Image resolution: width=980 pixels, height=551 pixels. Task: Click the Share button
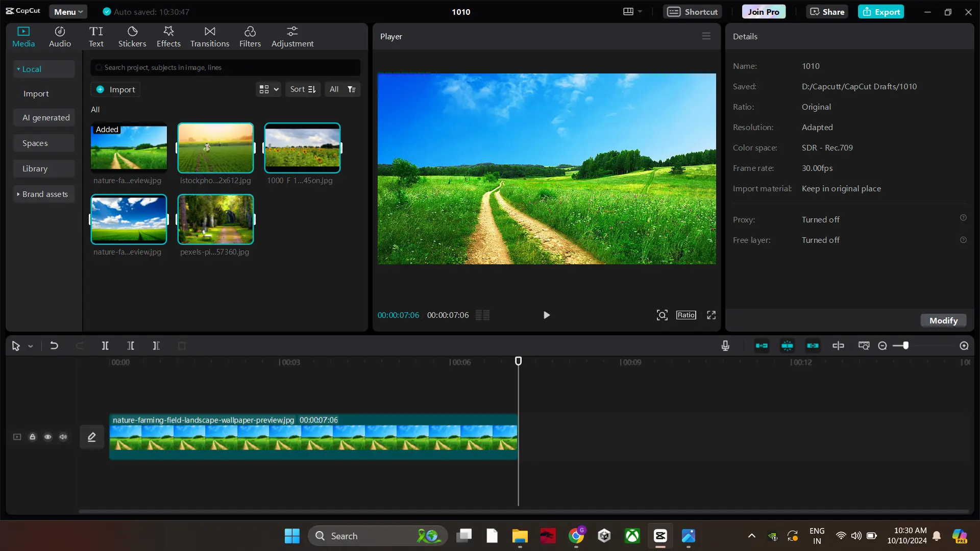pos(827,12)
